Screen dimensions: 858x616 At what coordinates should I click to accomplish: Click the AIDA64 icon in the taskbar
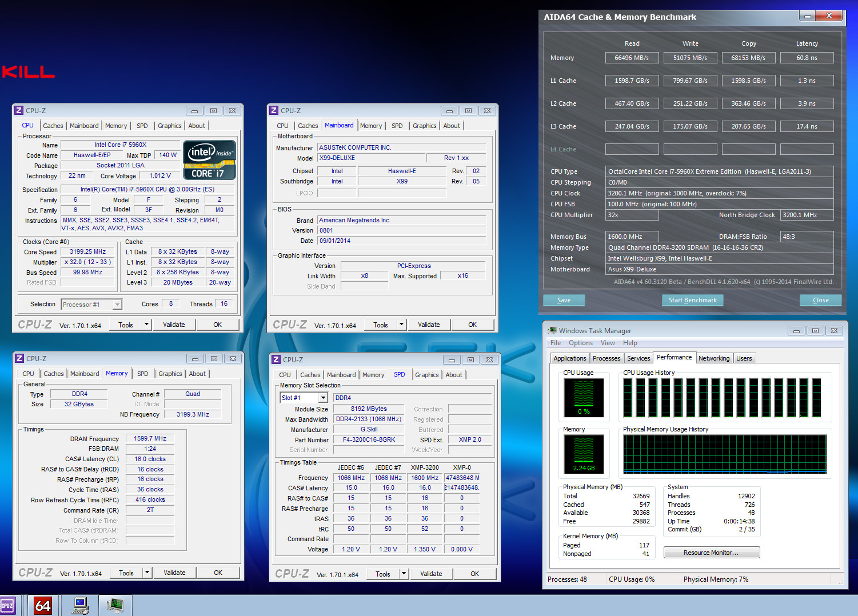coord(43,605)
